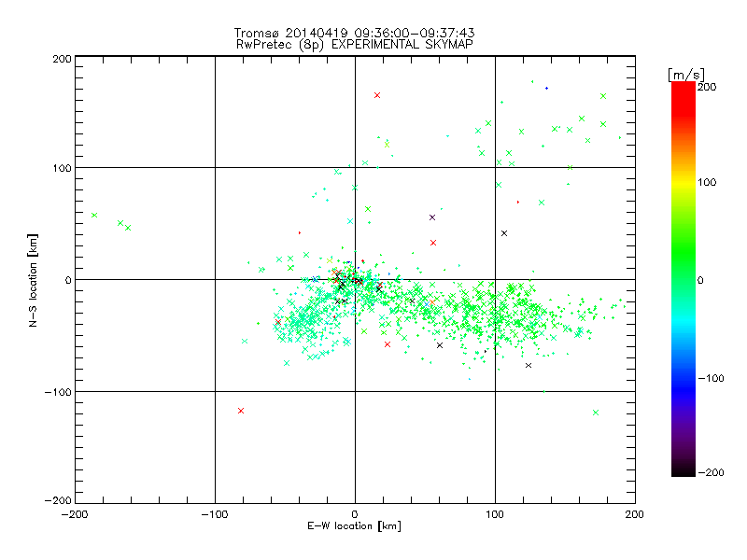Click the leftmost green cross marker on the plot
The height and width of the screenshot is (560, 747).
coord(94,216)
